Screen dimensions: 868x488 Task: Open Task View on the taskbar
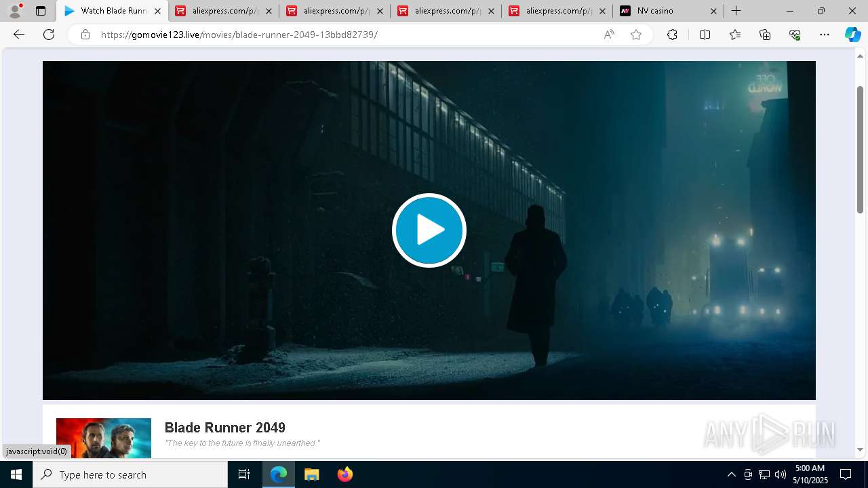tap(244, 474)
